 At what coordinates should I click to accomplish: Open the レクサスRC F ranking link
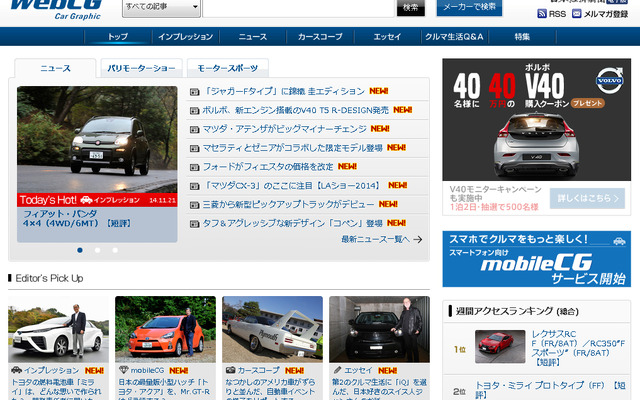coord(578,348)
